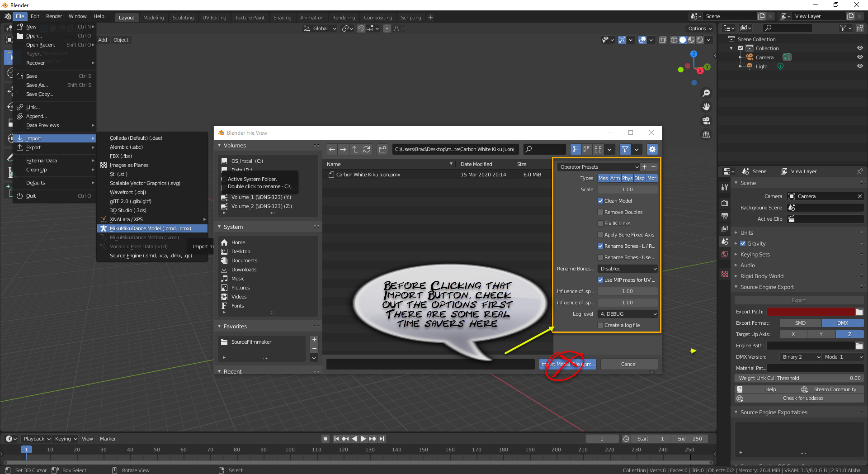Screen dimensions: 868x474
Task: Select MikuMikuDance Model (.pmd, .pmx) import
Action: click(152, 228)
